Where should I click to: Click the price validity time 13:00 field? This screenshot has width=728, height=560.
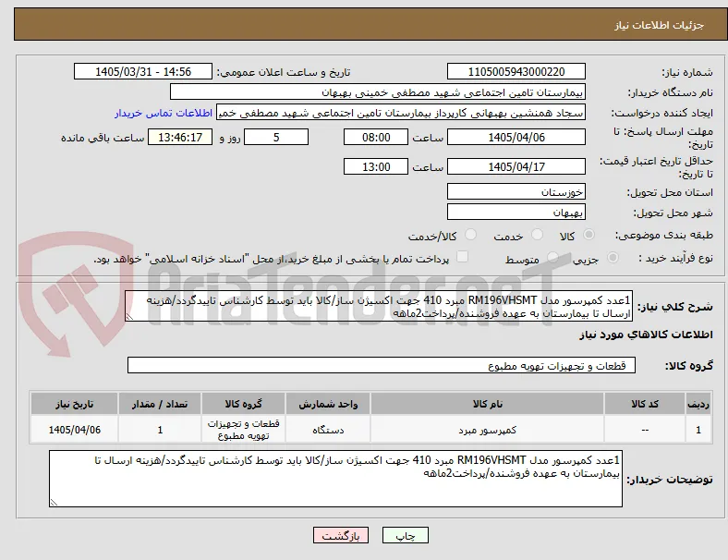(x=376, y=166)
